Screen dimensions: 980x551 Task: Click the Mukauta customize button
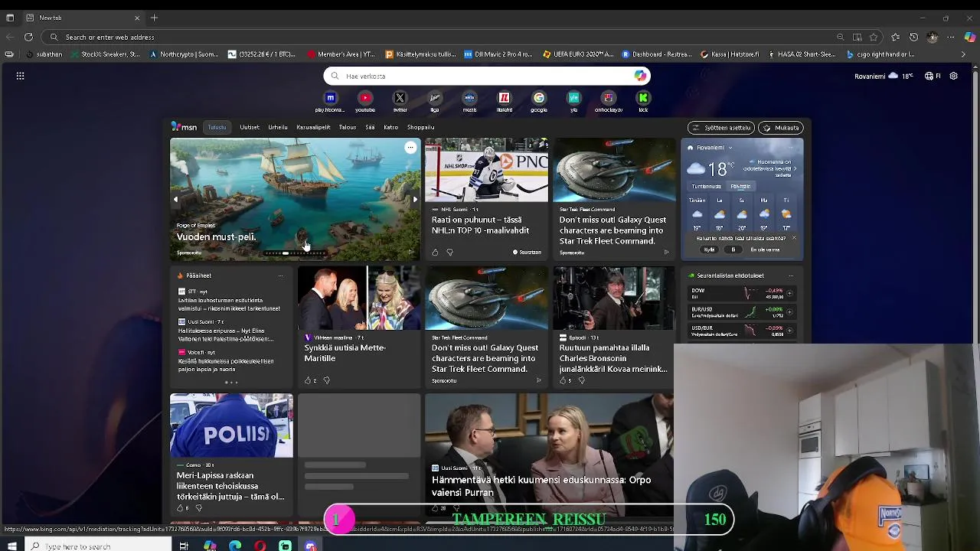(x=781, y=128)
